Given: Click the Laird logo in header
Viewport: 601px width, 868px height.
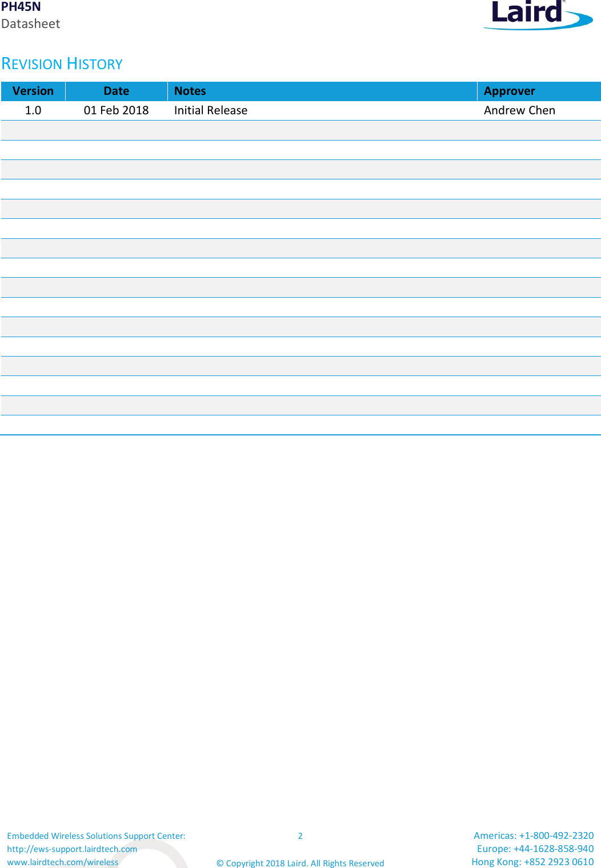Looking at the screenshot, I should [x=538, y=15].
